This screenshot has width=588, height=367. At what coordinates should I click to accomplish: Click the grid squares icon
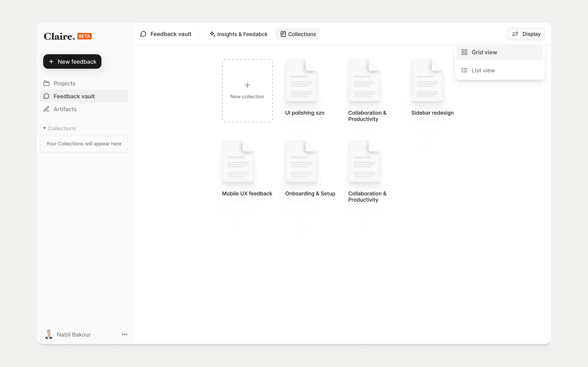pos(464,52)
